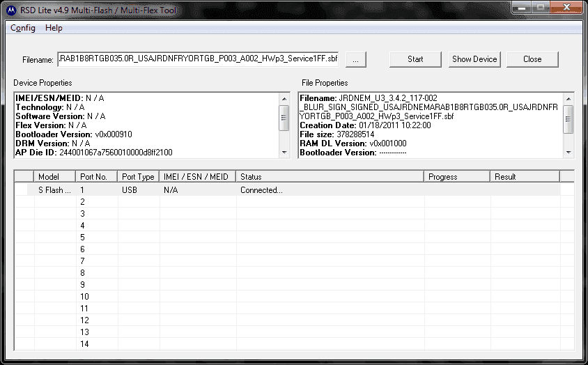Image resolution: width=588 pixels, height=365 pixels.
Task: Open file browser with the ... button
Action: [355, 60]
